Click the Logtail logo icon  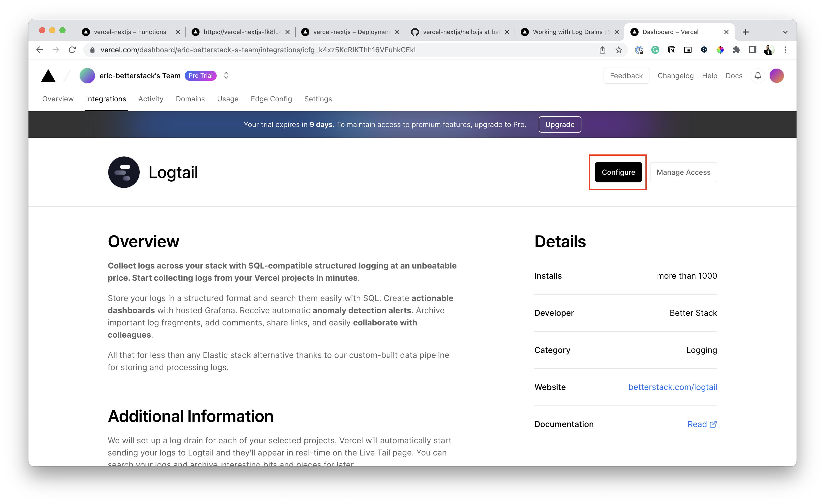[123, 172]
